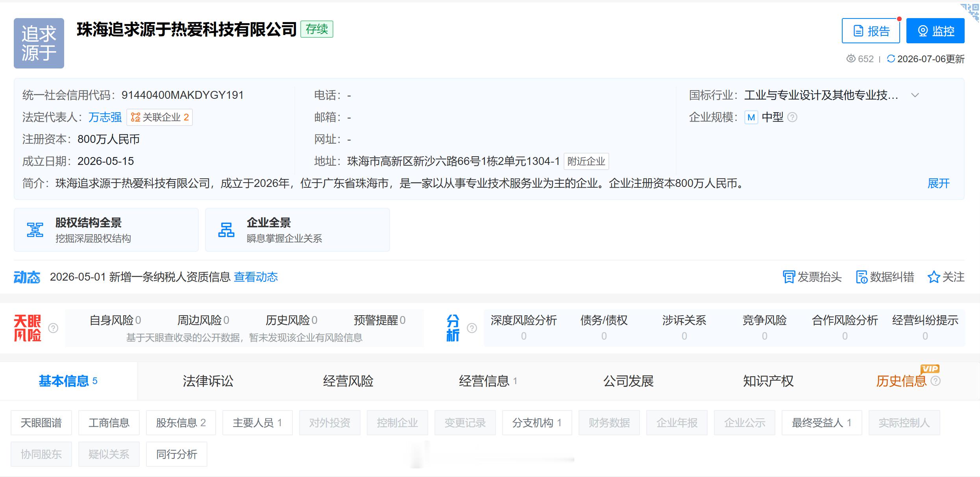
Task: Select the 控制企业 sub-item
Action: click(398, 423)
